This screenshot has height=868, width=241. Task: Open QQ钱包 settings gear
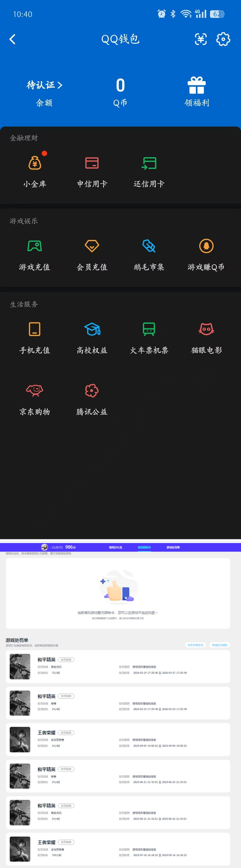(223, 39)
